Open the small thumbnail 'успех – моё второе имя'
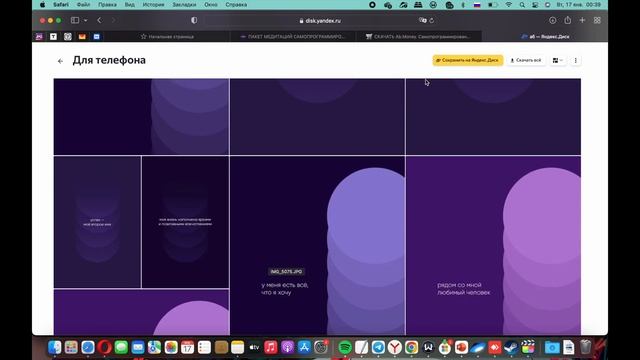Viewport: 640px width, 360px height. (97, 222)
